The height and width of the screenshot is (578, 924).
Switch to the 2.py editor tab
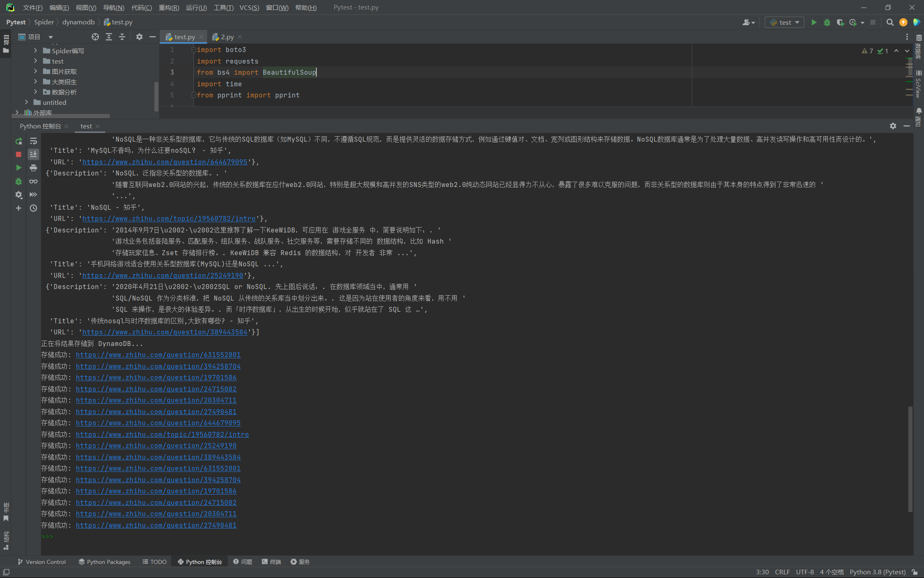(227, 37)
